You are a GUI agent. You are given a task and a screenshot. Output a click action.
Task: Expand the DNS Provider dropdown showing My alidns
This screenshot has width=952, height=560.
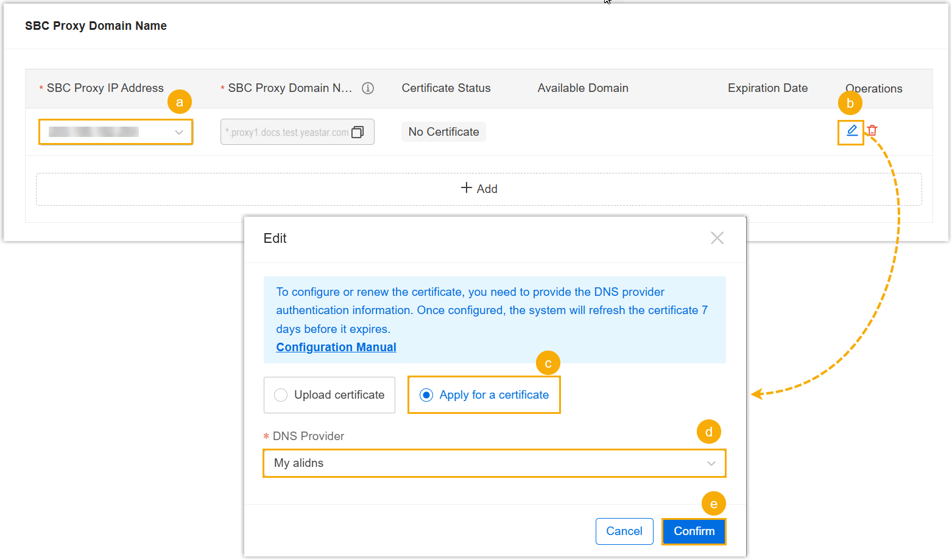pyautogui.click(x=494, y=463)
